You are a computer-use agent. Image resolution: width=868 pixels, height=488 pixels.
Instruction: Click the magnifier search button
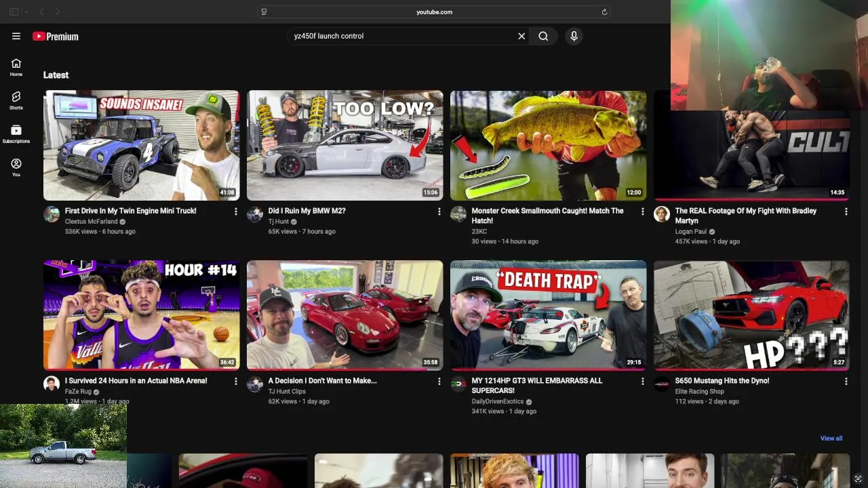(x=543, y=37)
